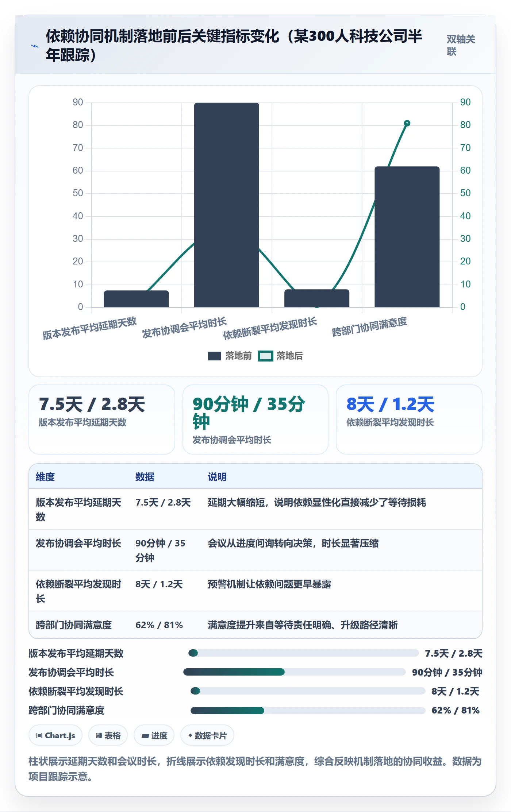Select the 8天 / 1.2天 data card

tap(409, 419)
